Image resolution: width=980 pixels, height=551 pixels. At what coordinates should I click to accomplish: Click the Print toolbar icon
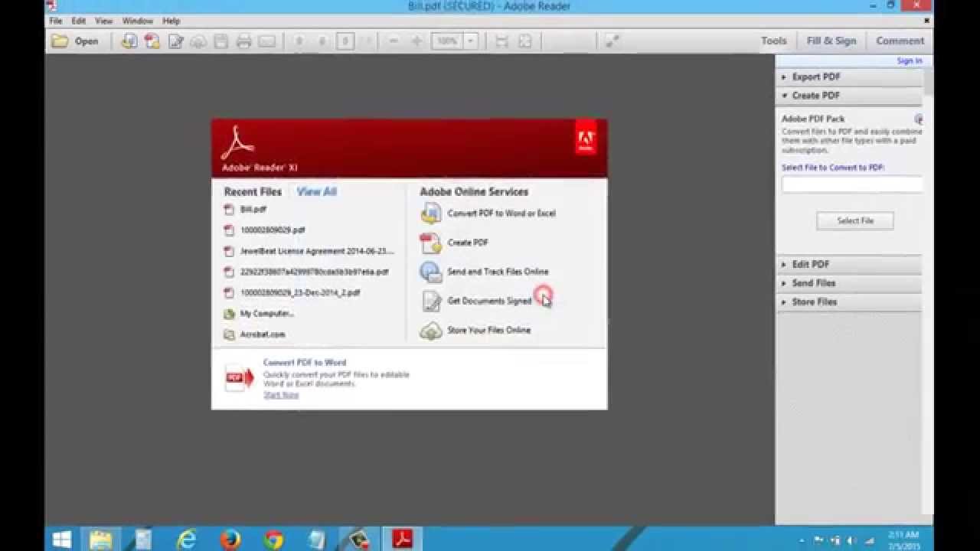244,41
